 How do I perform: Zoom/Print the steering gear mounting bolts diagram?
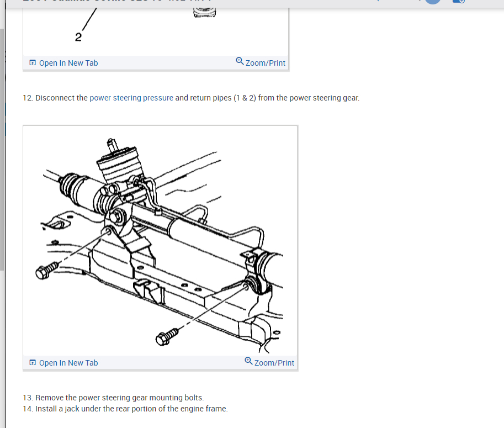tap(269, 362)
